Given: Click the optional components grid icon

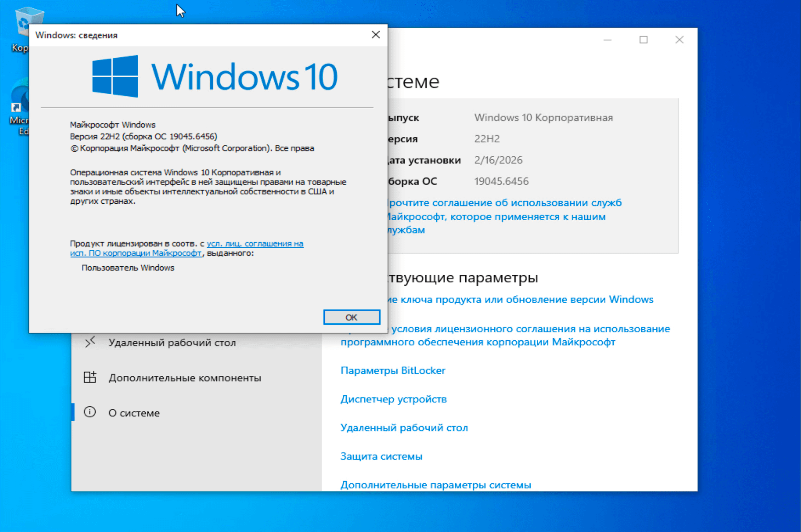Looking at the screenshot, I should point(90,377).
